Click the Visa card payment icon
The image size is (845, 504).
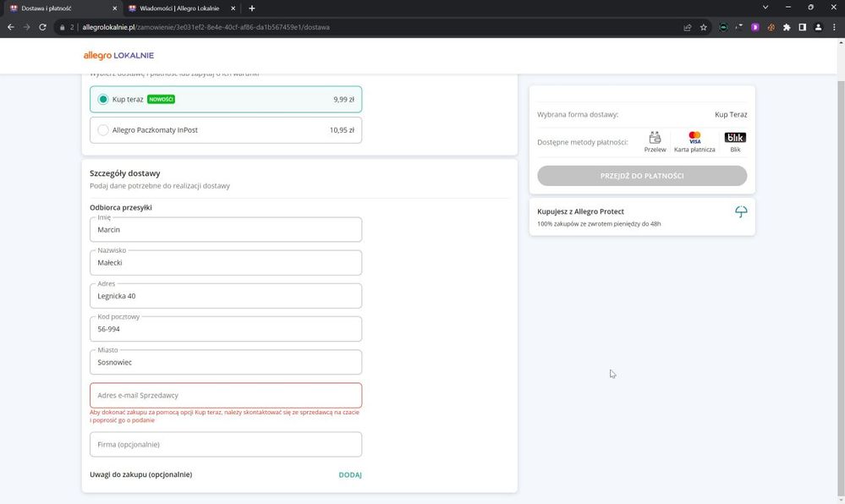point(694,137)
